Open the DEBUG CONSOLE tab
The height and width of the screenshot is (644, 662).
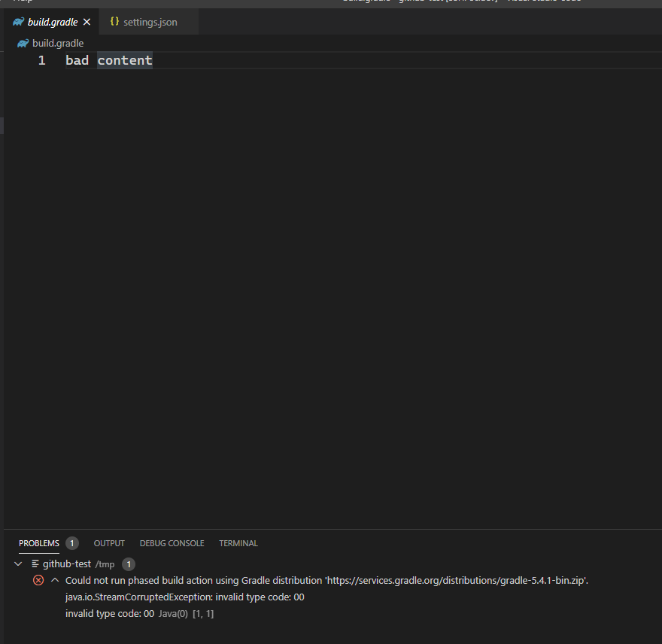pyautogui.click(x=172, y=543)
